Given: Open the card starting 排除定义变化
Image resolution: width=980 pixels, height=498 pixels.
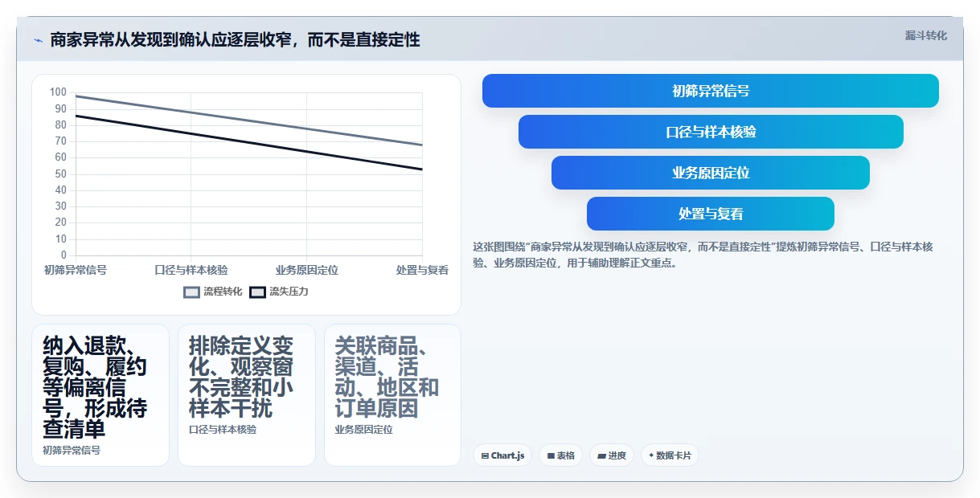Looking at the screenshot, I should tap(247, 394).
